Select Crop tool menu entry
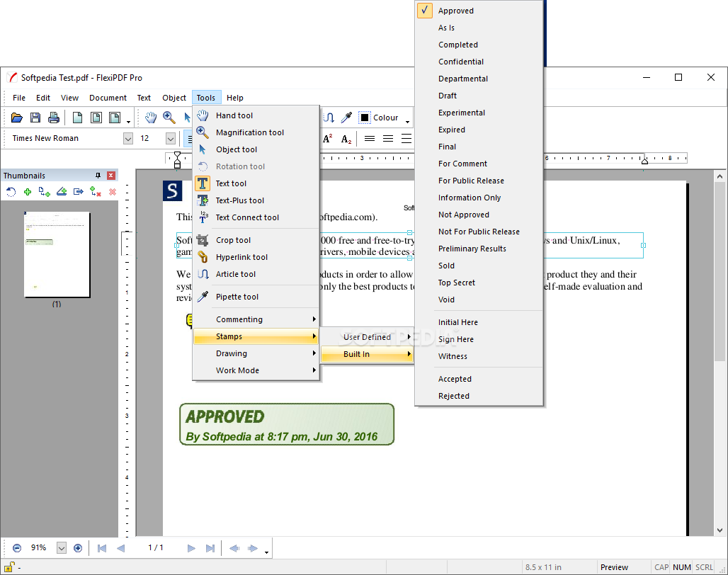This screenshot has width=728, height=575. point(256,240)
